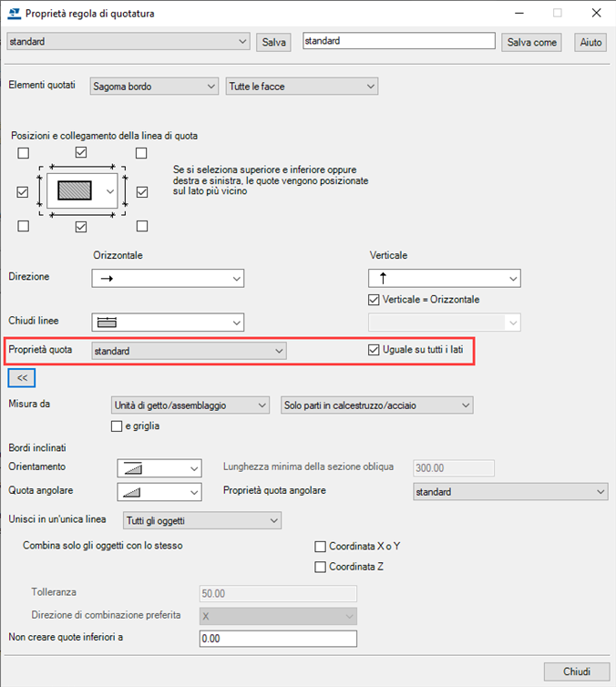Open the Proprietà quota standard dropdown
Viewport: 616px width, 687px height.
[190, 351]
